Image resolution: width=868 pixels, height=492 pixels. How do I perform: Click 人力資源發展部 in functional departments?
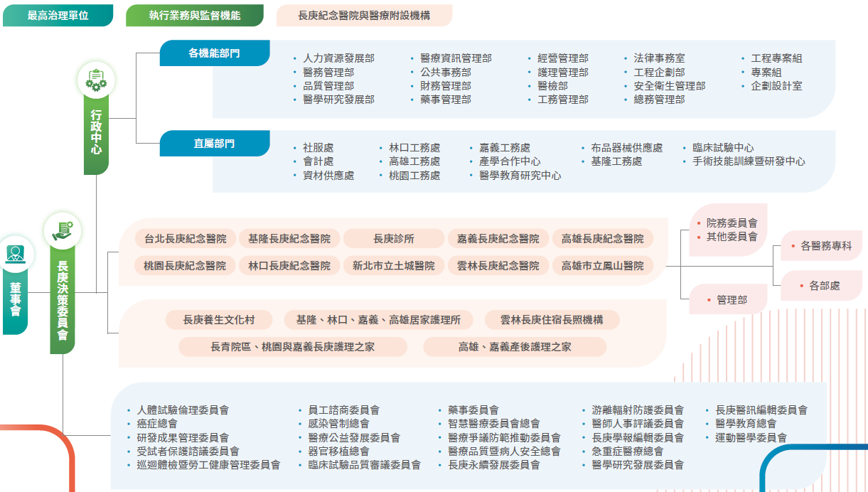(338, 58)
